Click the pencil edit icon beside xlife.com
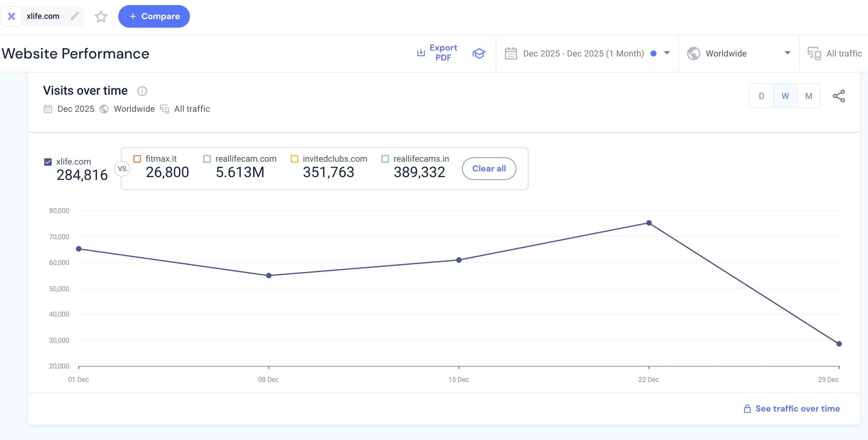The height and width of the screenshot is (440, 868). (x=74, y=16)
